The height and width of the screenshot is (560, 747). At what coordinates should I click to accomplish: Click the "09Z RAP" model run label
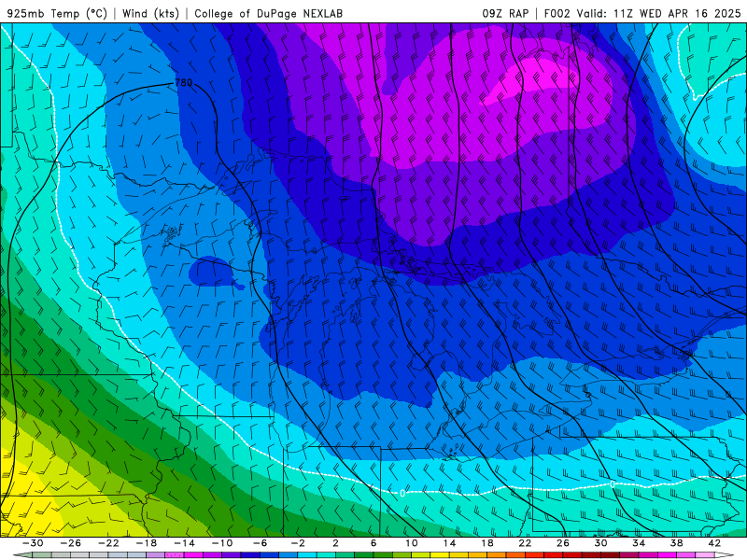505,13
